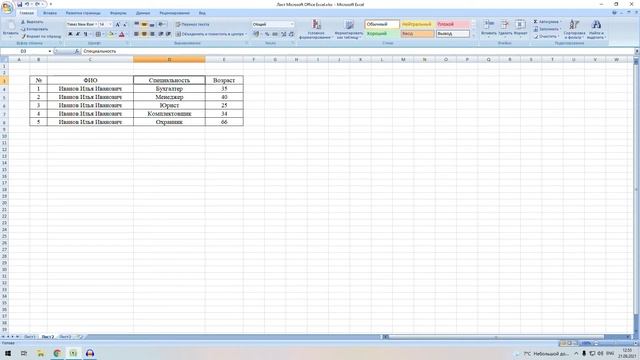Viewport: 640px width, 360px height.
Task: Toggle underline formatting
Action: (x=85, y=34)
